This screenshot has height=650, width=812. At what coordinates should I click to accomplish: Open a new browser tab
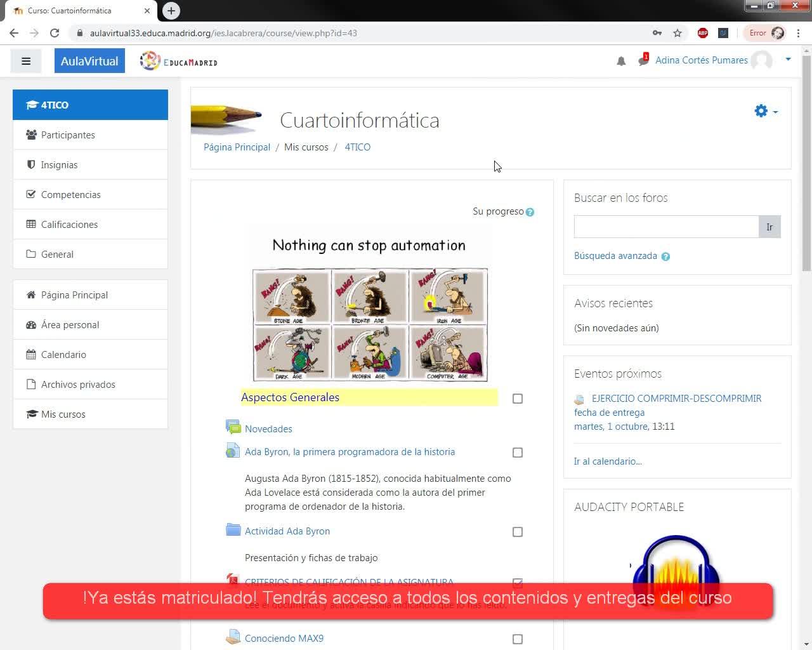171,11
